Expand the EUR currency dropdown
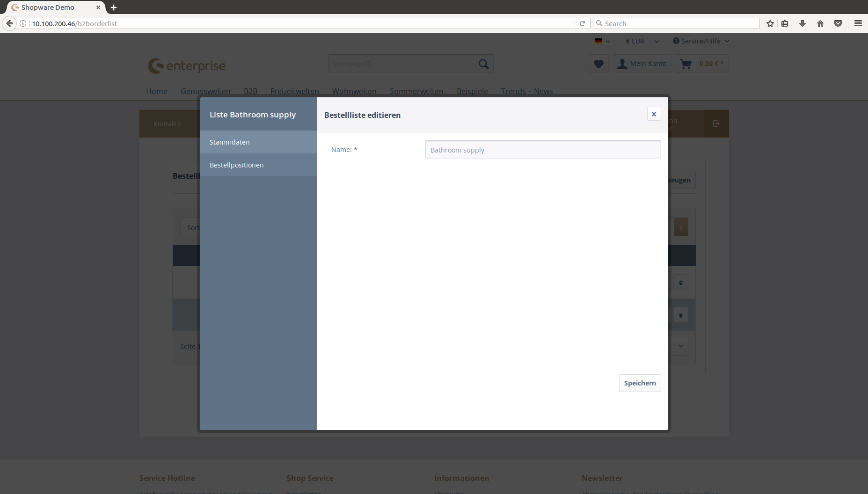868x494 pixels. tap(642, 41)
